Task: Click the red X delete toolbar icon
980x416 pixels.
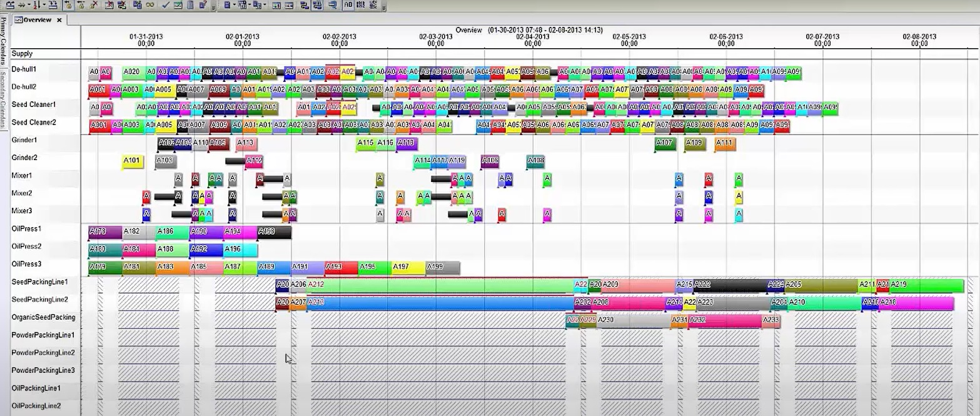Action: tap(93, 5)
